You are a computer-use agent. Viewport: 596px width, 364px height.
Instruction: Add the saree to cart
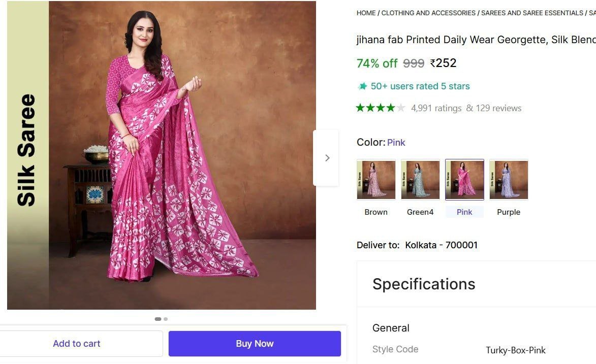pyautogui.click(x=77, y=344)
